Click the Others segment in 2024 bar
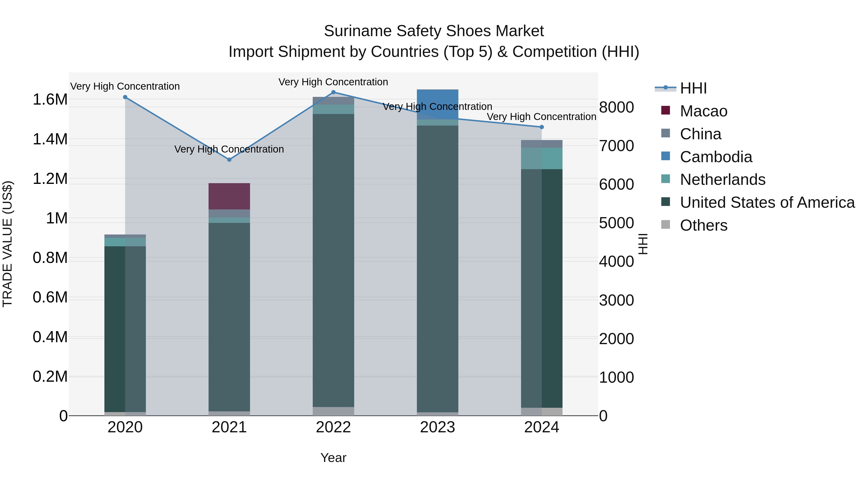The width and height of the screenshot is (868, 488). click(542, 412)
